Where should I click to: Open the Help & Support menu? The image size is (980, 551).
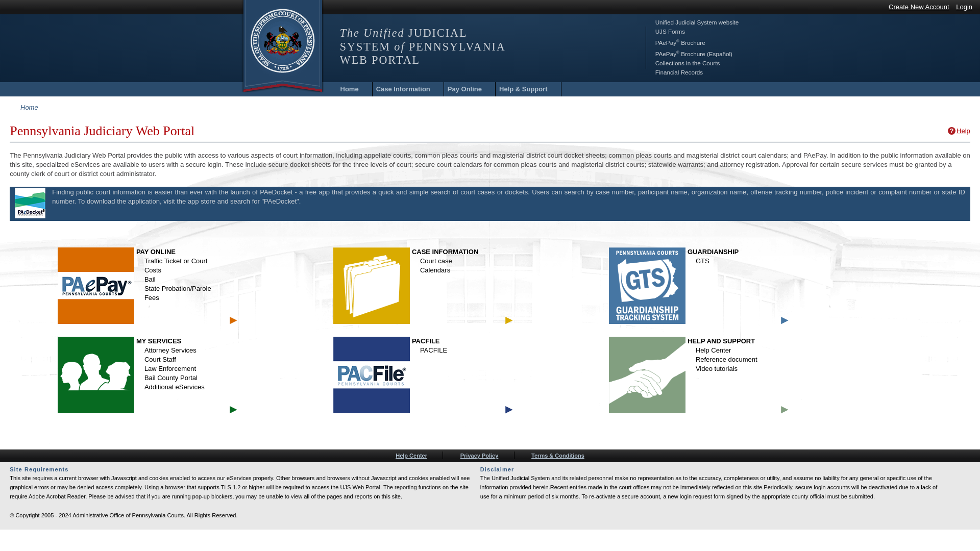click(x=523, y=89)
